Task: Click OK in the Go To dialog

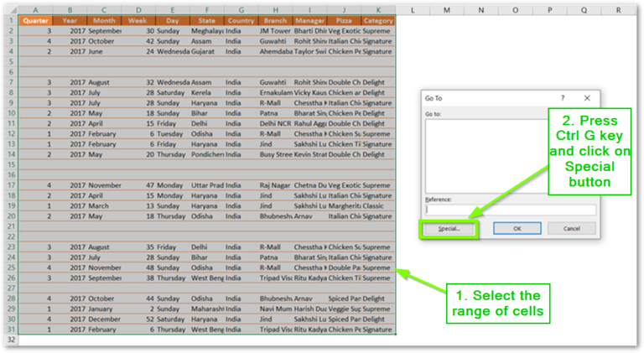Action: [517, 229]
